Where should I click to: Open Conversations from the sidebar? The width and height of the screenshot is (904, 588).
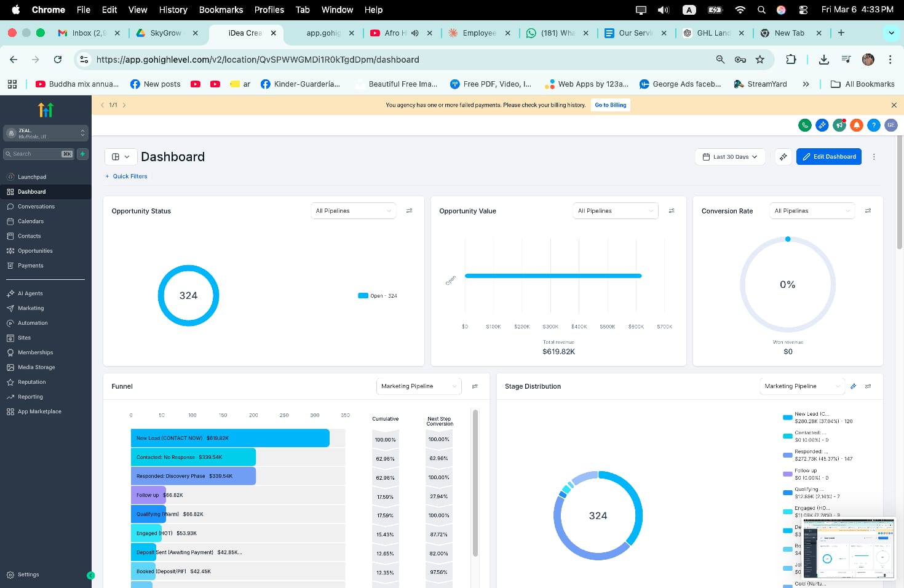point(35,206)
